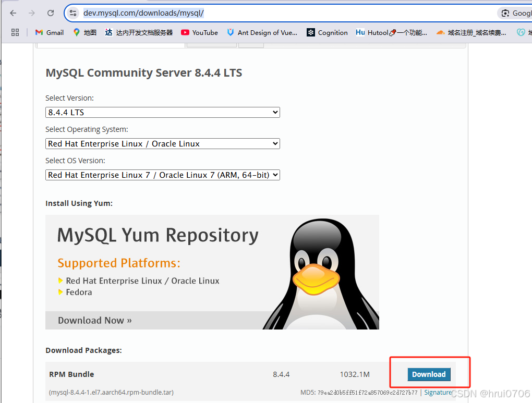Open the YouTube bookmark
This screenshot has height=403, width=532.
point(199,32)
